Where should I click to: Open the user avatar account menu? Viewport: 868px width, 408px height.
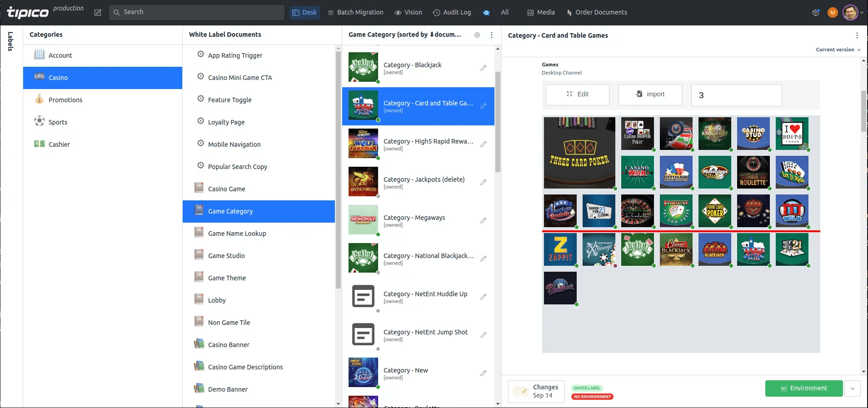click(850, 13)
